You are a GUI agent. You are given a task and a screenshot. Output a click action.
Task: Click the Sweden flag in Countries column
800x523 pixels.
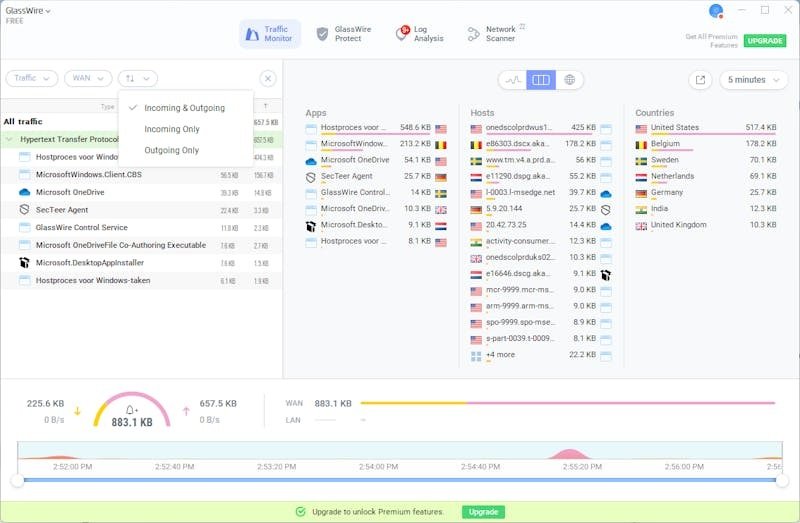(x=641, y=161)
